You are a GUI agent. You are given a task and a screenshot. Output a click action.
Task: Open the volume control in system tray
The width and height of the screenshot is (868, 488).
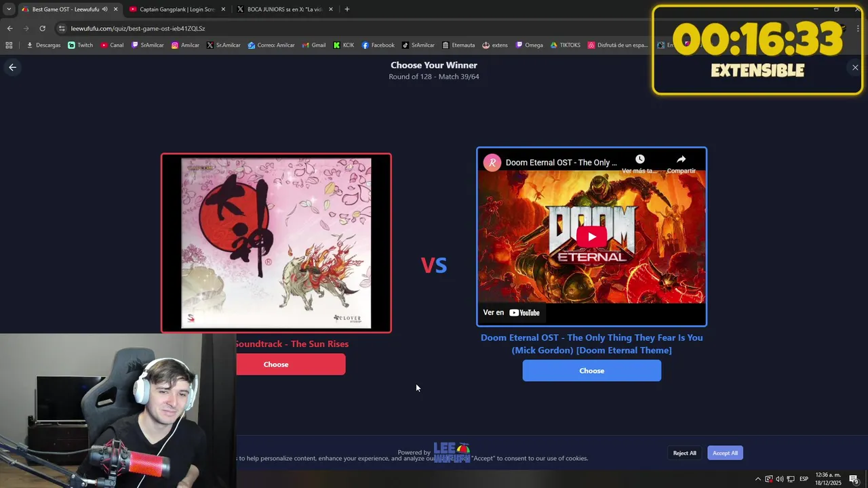pos(779,479)
